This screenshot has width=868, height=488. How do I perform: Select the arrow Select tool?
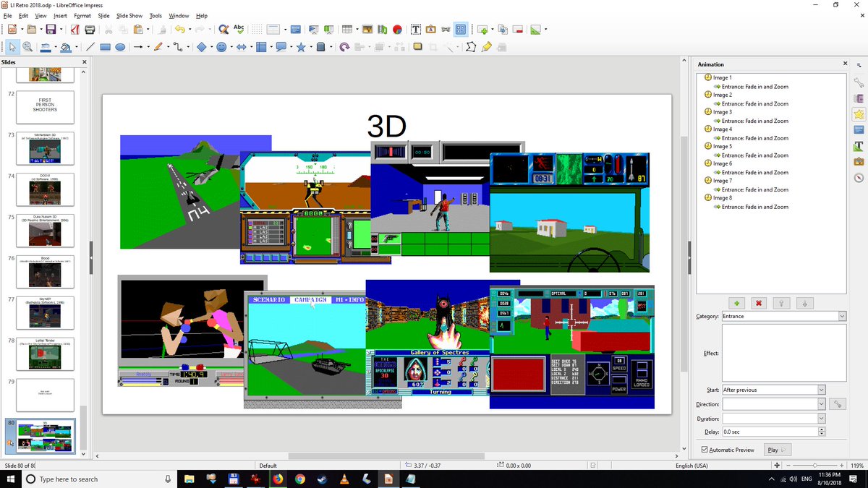(12, 47)
